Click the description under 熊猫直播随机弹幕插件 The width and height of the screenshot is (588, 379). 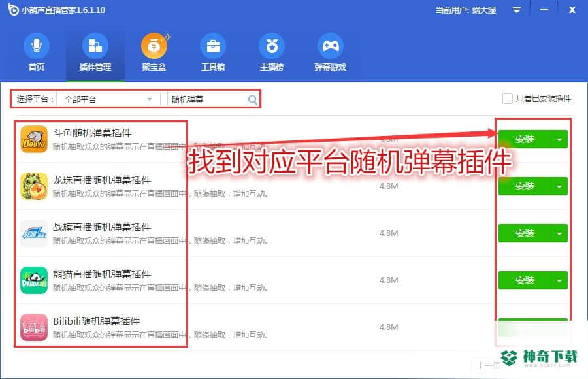coord(161,288)
